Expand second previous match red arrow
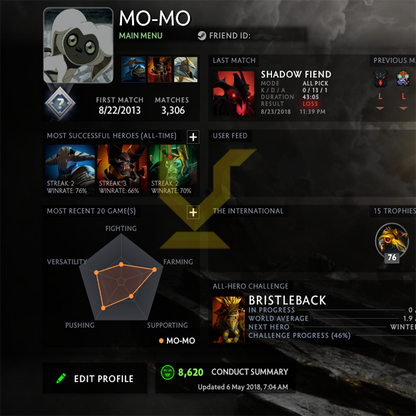The image size is (416, 416). click(x=403, y=108)
